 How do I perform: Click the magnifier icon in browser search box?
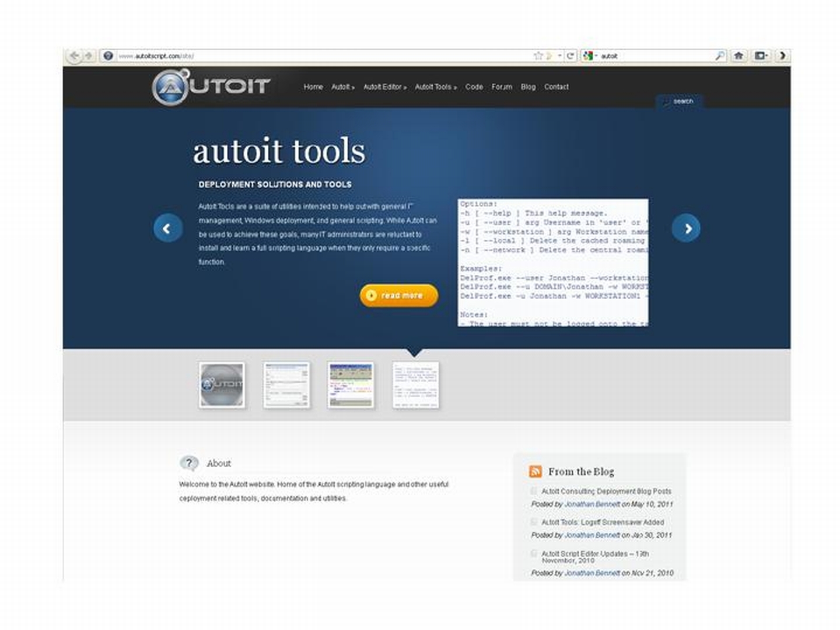click(720, 56)
